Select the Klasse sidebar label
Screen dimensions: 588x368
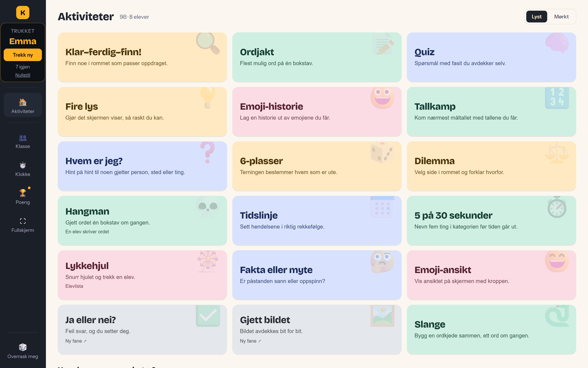click(x=23, y=146)
